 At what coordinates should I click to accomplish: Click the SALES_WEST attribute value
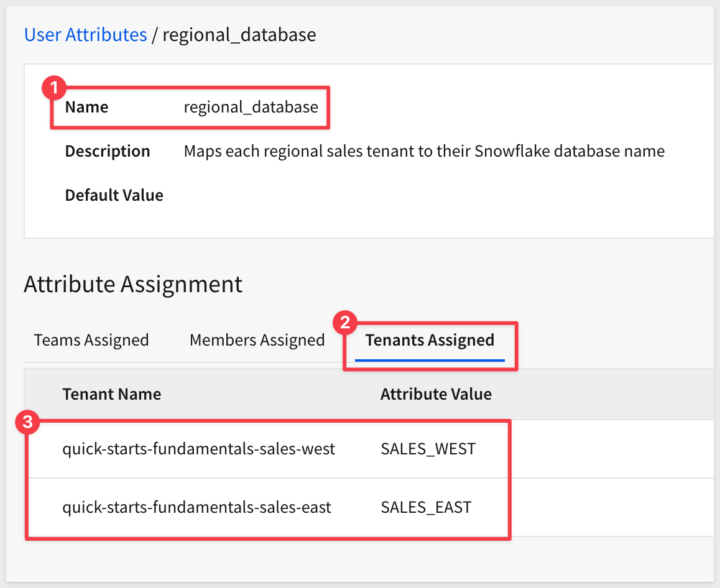(x=428, y=449)
